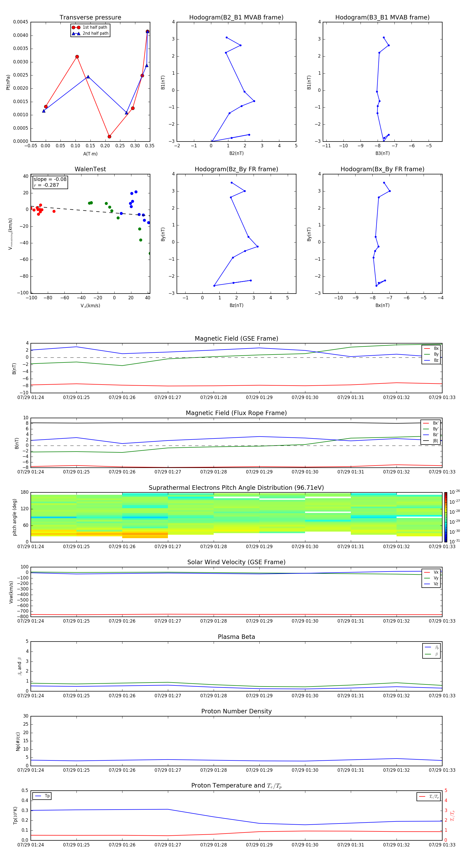Click the Vsw(km/s) y-axis label
473x868 pixels.
tap(11, 592)
